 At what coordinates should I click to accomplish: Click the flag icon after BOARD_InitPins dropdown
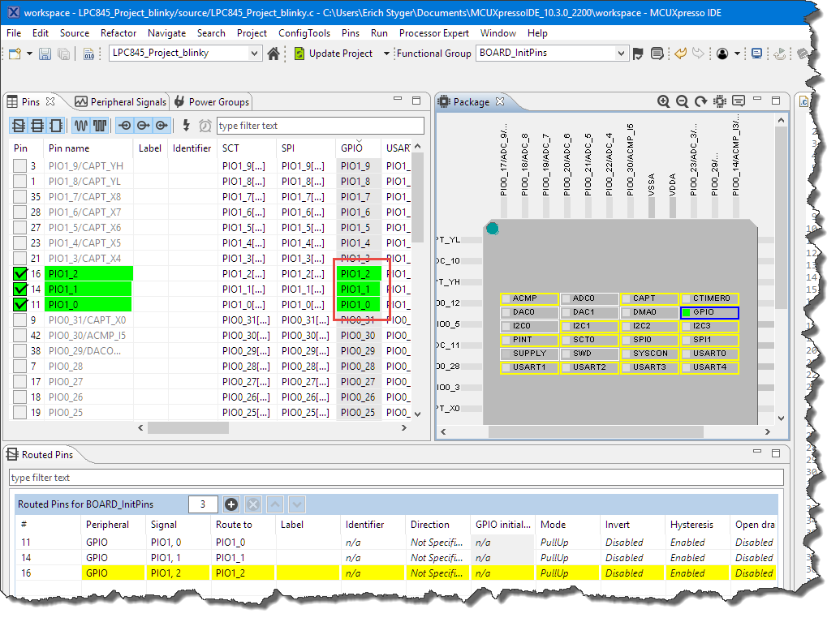pos(638,54)
